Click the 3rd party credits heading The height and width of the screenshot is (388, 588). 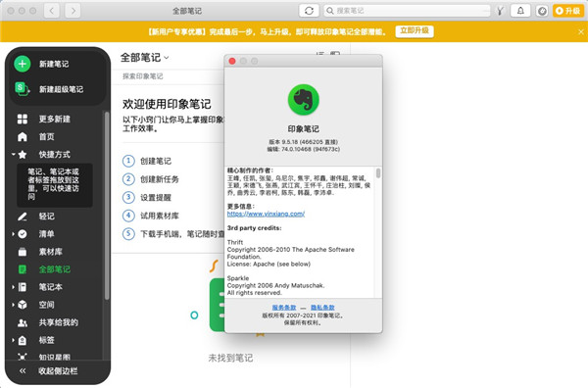[x=254, y=228]
